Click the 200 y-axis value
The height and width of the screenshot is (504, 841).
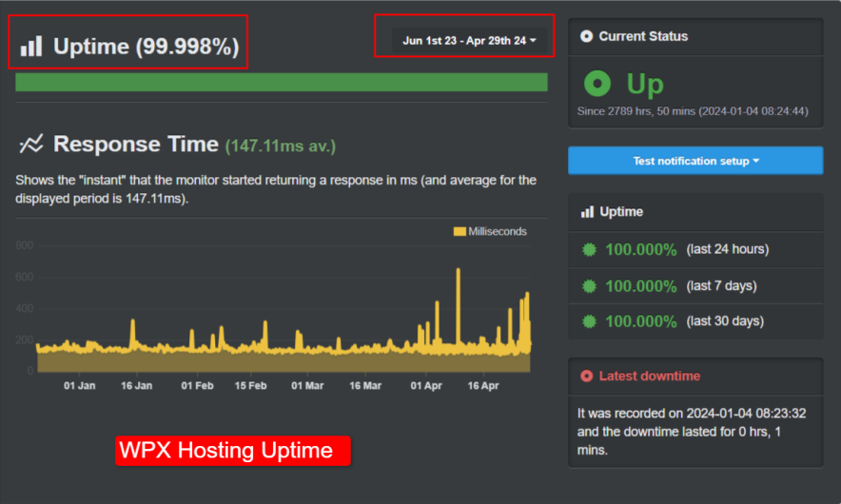(x=24, y=339)
